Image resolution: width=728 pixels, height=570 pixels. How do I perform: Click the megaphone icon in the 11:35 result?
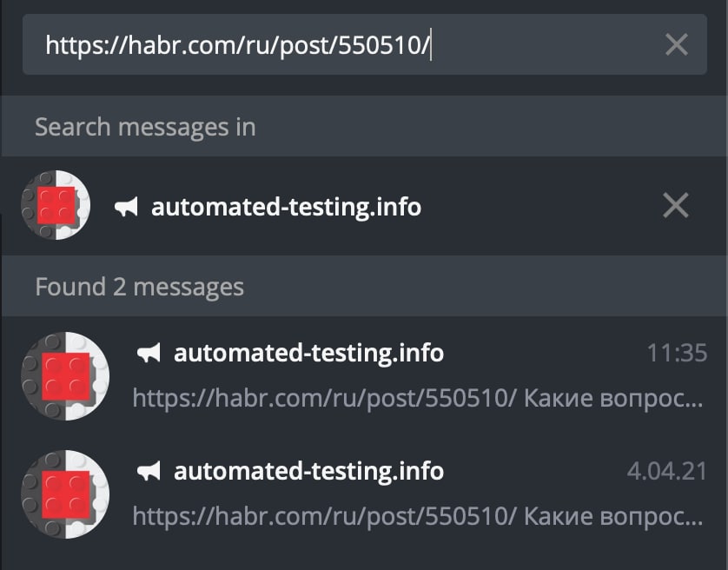pyautogui.click(x=149, y=353)
